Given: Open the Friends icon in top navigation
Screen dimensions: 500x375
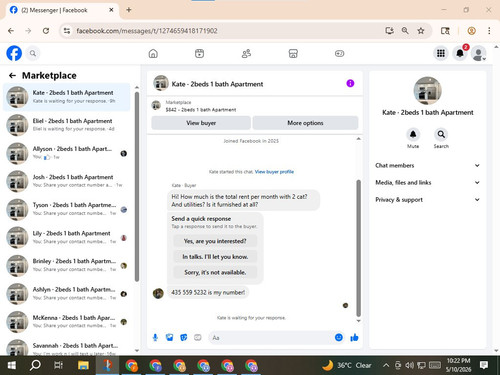Looking at the screenshot, I should pyautogui.click(x=246, y=53).
